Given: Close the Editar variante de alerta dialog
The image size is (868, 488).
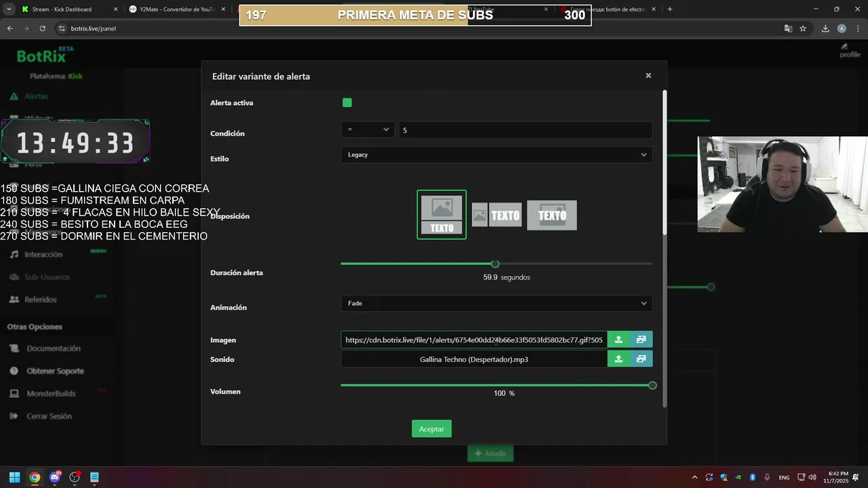Looking at the screenshot, I should tap(648, 76).
